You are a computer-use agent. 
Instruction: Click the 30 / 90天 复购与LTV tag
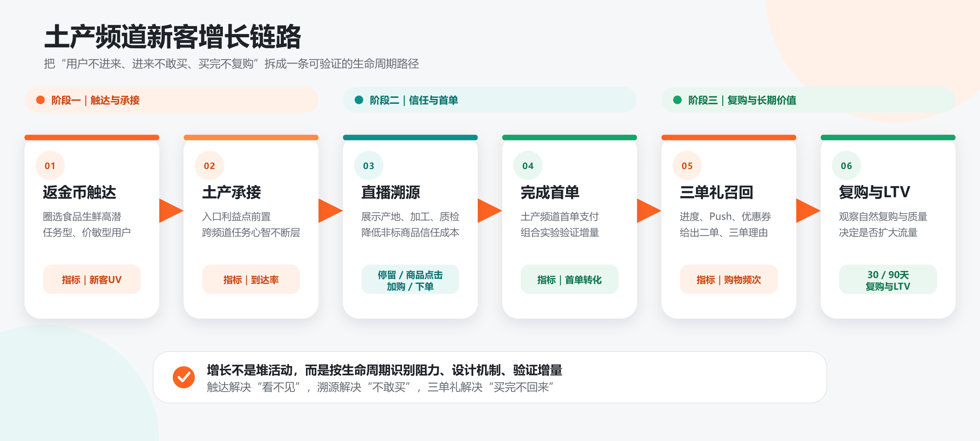888,279
